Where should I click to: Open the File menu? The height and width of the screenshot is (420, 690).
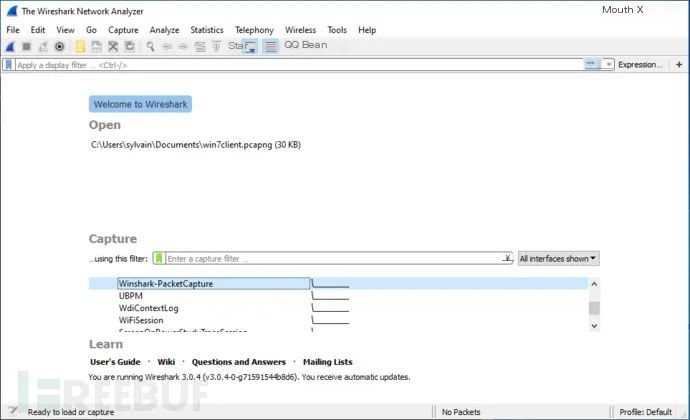[13, 30]
